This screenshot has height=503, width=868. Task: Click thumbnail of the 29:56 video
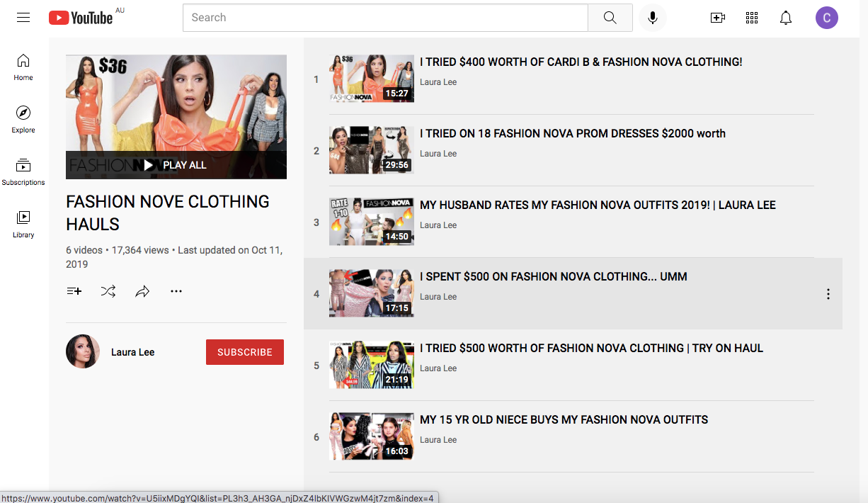tap(372, 150)
